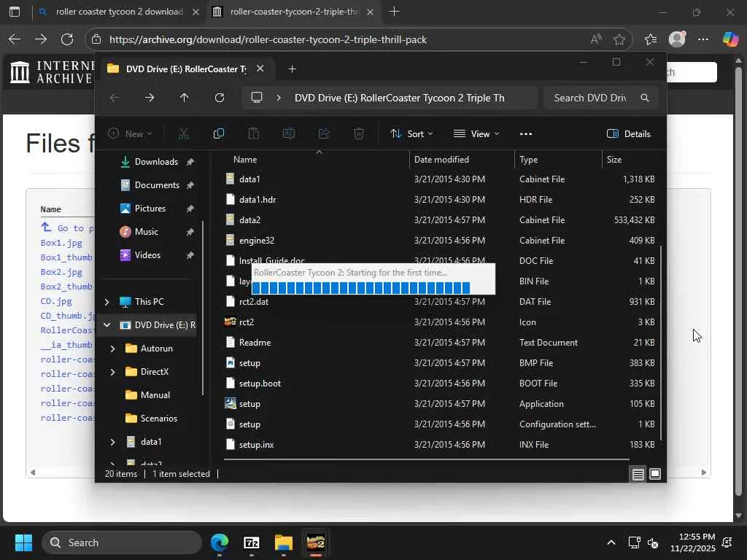Open a new tab in Edge
Viewport: 747px width, 560px height.
pyautogui.click(x=395, y=12)
